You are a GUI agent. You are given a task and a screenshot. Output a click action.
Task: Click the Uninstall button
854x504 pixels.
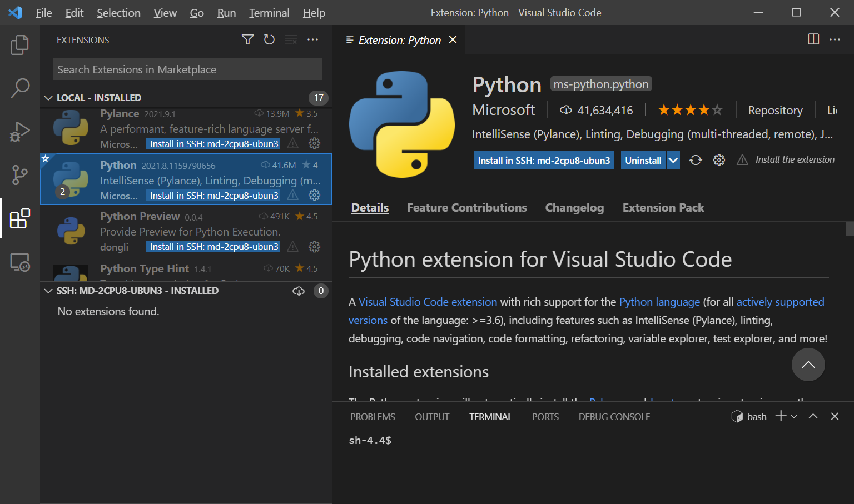pos(643,160)
